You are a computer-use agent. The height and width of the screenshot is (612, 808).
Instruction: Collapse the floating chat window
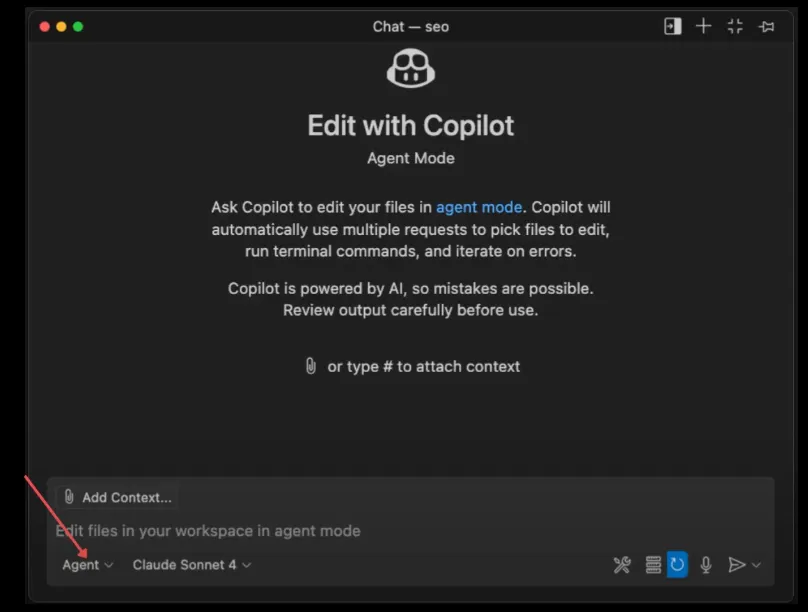click(x=734, y=26)
